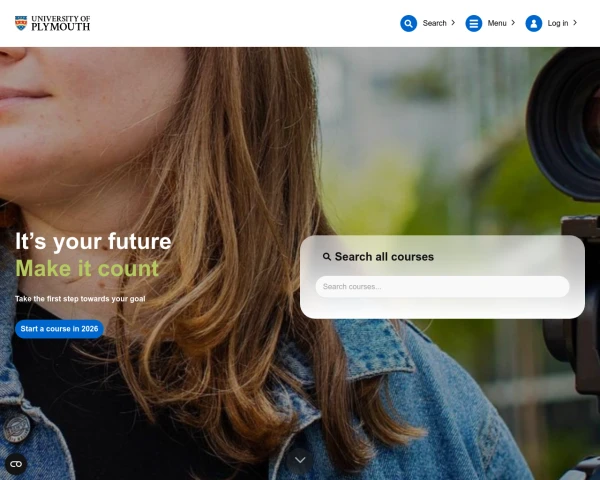This screenshot has height=480, width=600.
Task: Focus the Search courses input field
Action: click(x=442, y=287)
